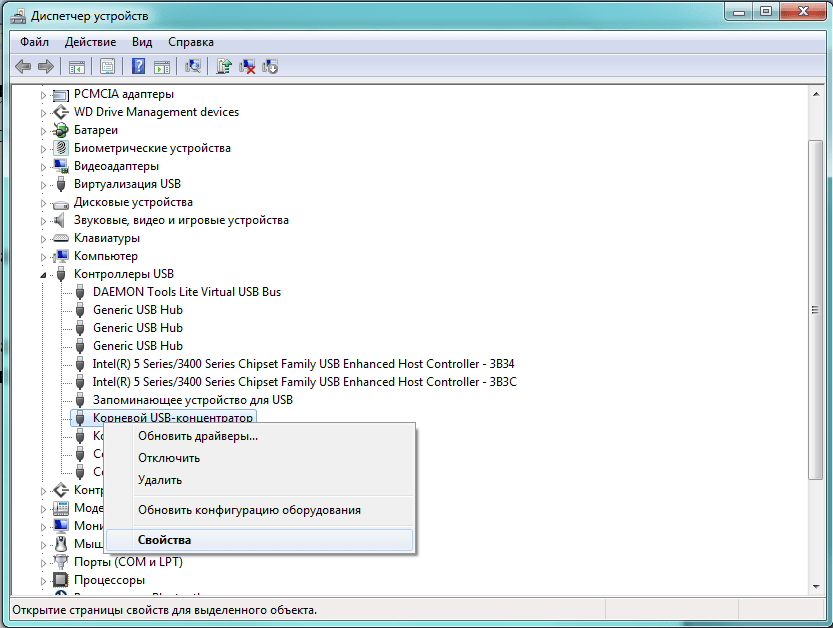
Task: Expand the Порты (COM и LPT) node
Action: pyautogui.click(x=44, y=562)
